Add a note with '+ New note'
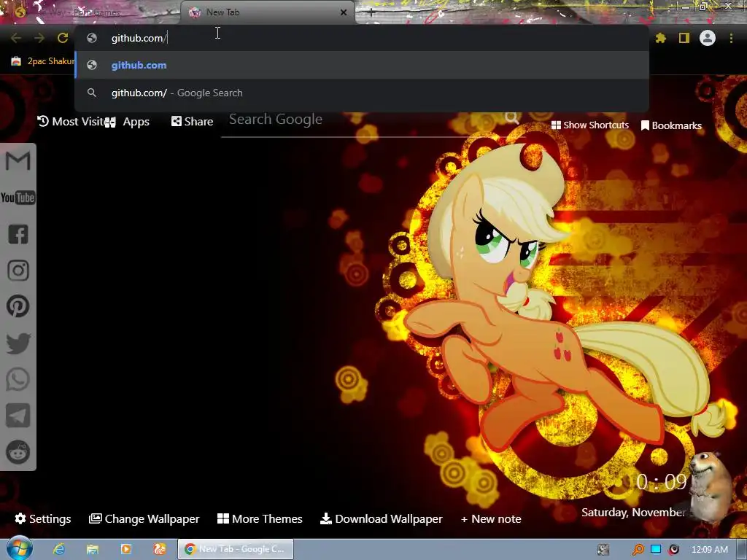The height and width of the screenshot is (560, 747). point(491,518)
